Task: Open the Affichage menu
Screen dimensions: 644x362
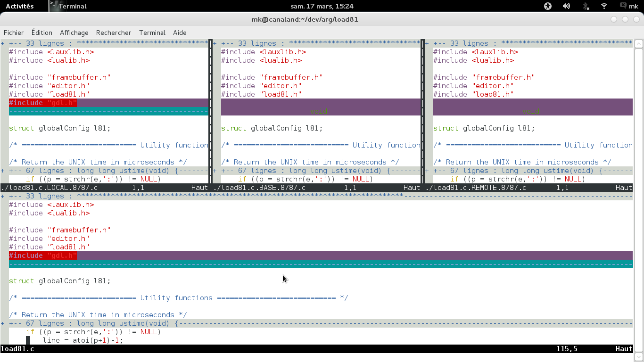Action: (74, 33)
